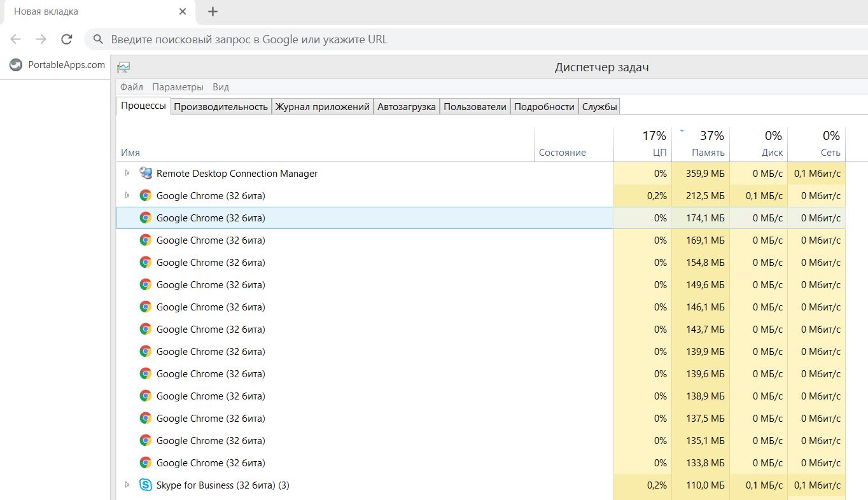
Task: Switch to the Автозагрузка tab
Action: [407, 107]
